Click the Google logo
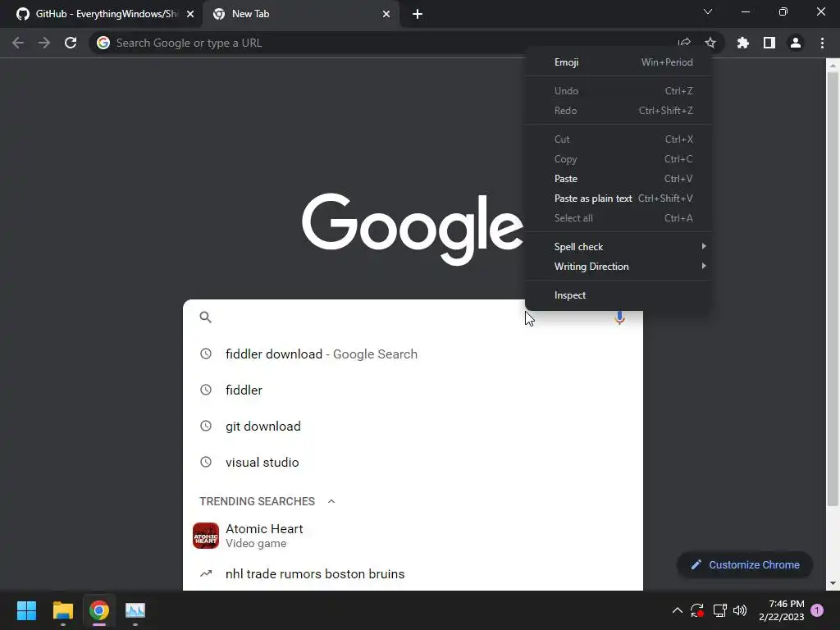The image size is (840, 630). (413, 229)
